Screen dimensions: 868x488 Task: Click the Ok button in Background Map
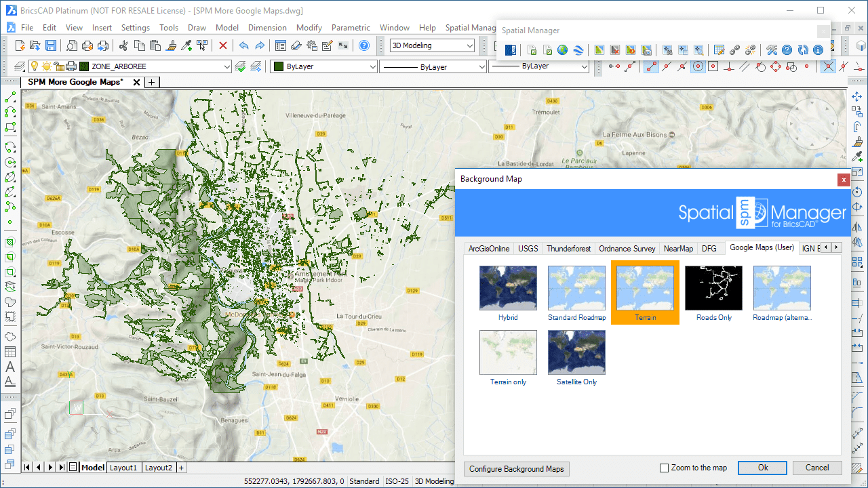coord(763,468)
